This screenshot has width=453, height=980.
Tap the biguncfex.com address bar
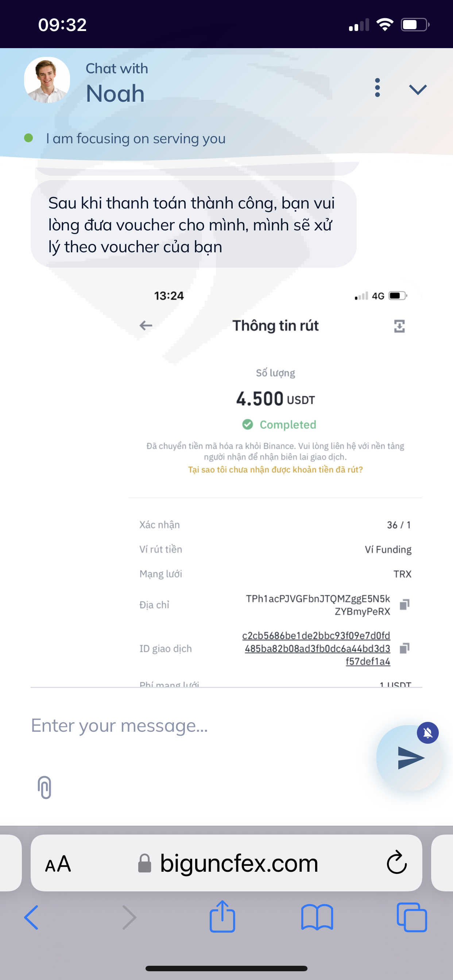pyautogui.click(x=238, y=864)
